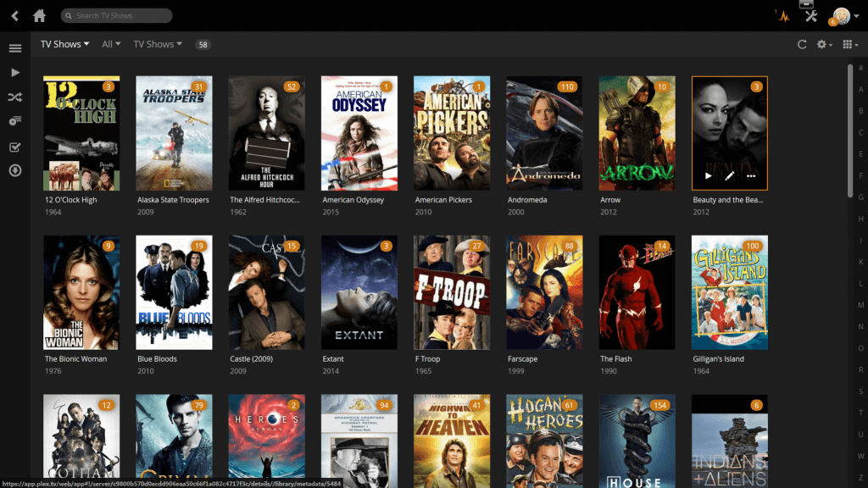Click the Gilligan's Island title link
The height and width of the screenshot is (488, 868).
(x=718, y=359)
